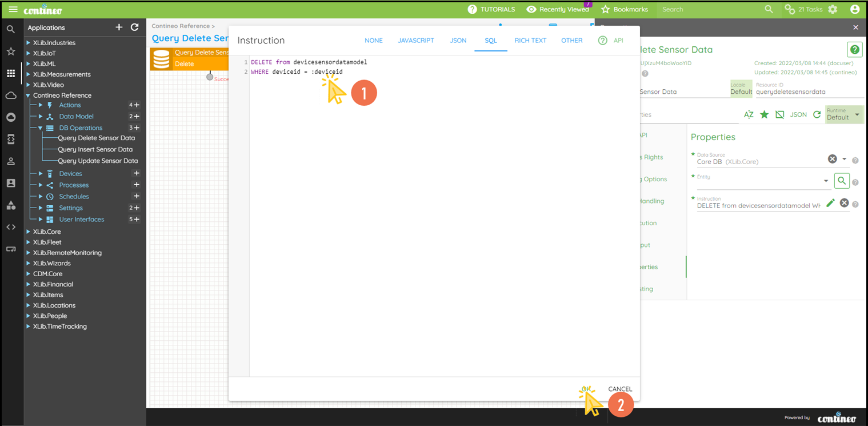The width and height of the screenshot is (868, 426).
Task: Click the star favorites filter icon
Action: coord(764,114)
